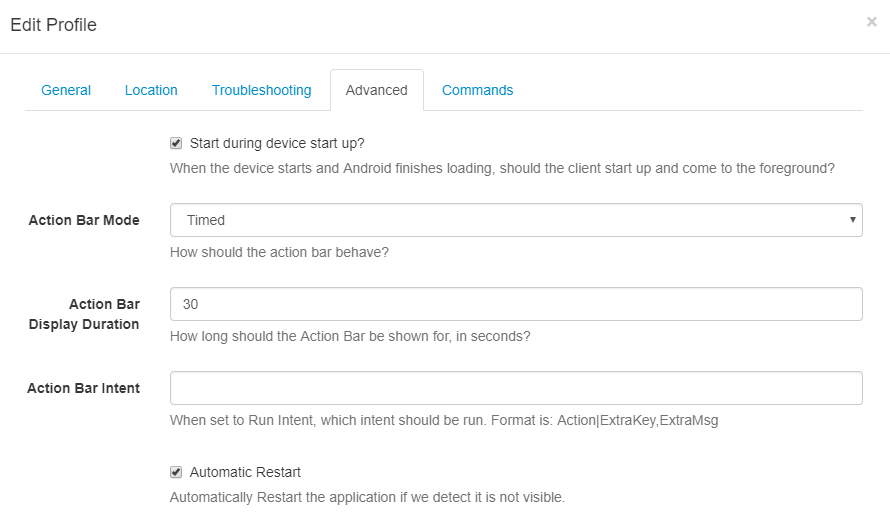Click the bold Action Bar Intent label
The image size is (890, 515).
(x=83, y=388)
